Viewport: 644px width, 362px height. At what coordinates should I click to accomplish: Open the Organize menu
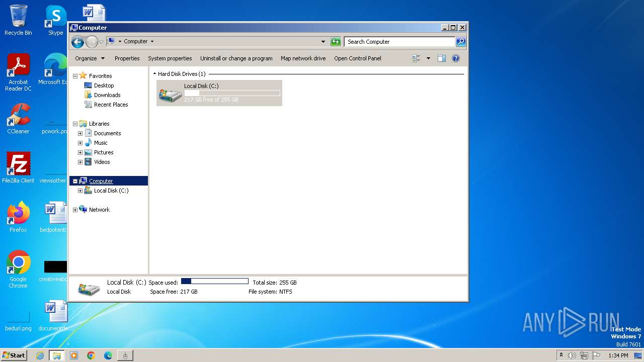click(90, 58)
